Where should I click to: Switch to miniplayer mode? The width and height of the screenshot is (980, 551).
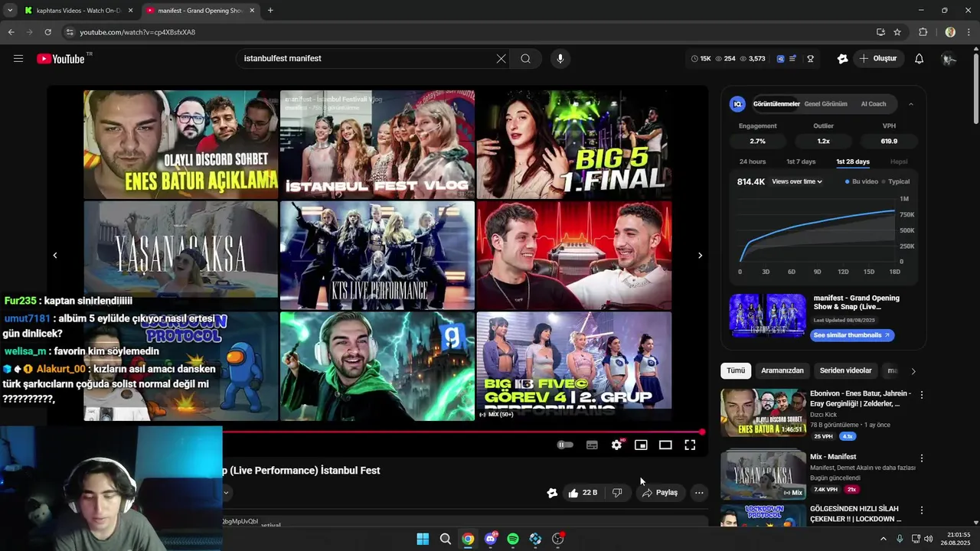[641, 445]
